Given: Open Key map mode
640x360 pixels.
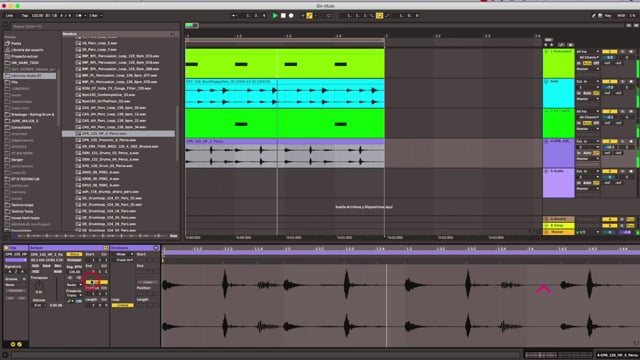Looking at the screenshot, I should (608, 16).
